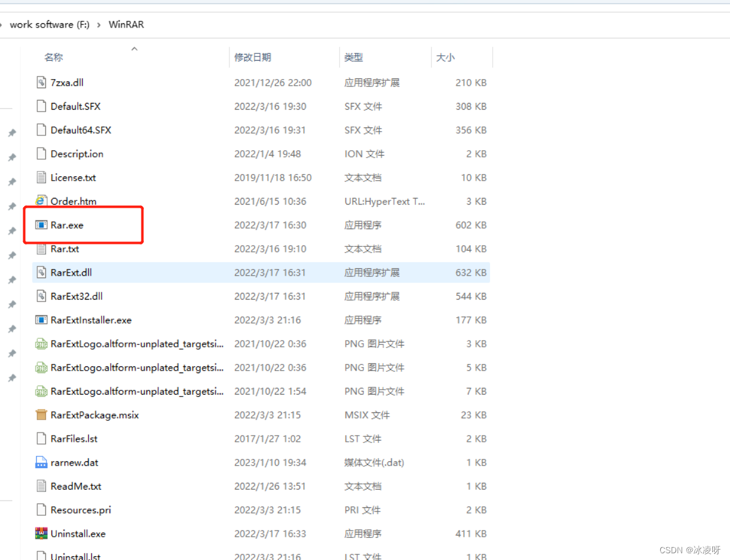Image resolution: width=730 pixels, height=560 pixels.
Task: Sort files by the 大小 column header
Action: (445, 58)
